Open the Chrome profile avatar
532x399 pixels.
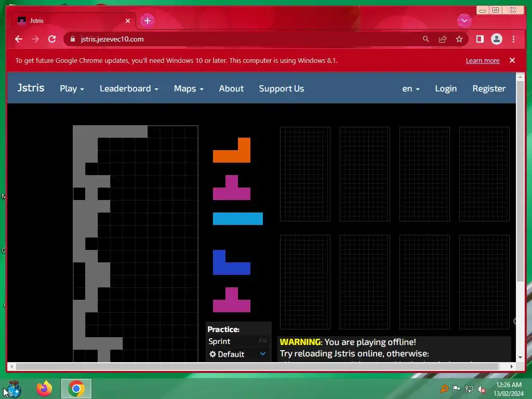[x=496, y=39]
